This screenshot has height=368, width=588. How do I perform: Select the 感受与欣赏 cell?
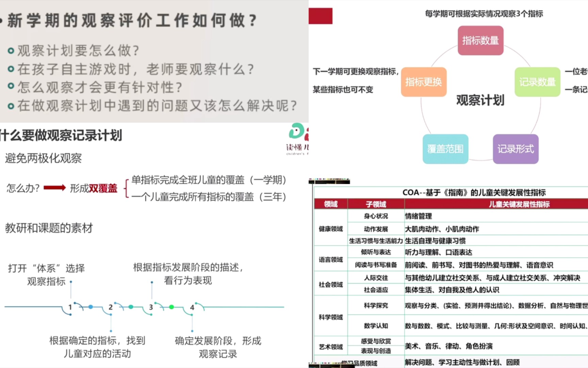(x=376, y=341)
